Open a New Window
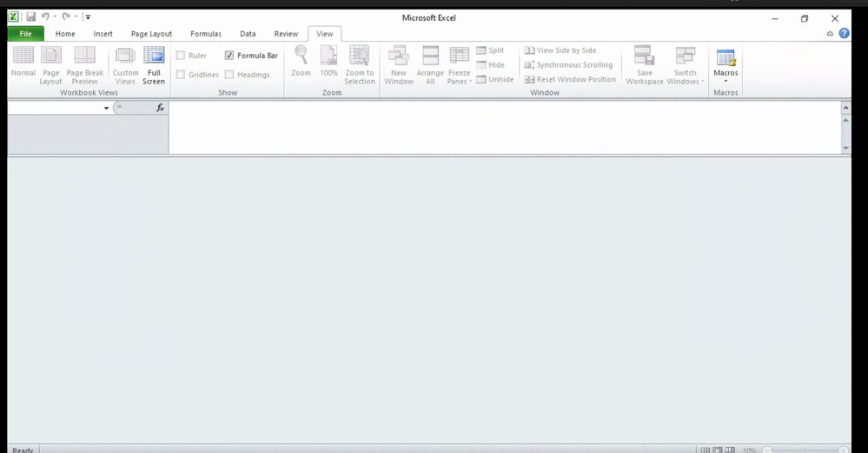The width and height of the screenshot is (868, 453). point(399,65)
